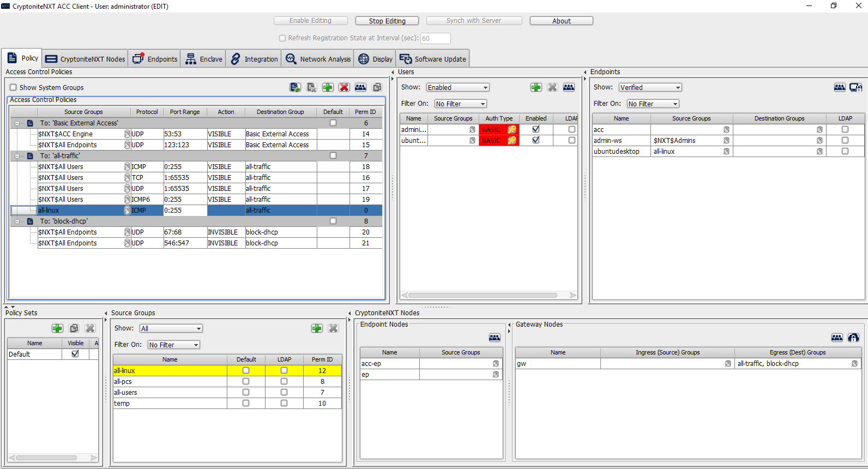
Task: Click the Display tab
Action: coord(375,59)
